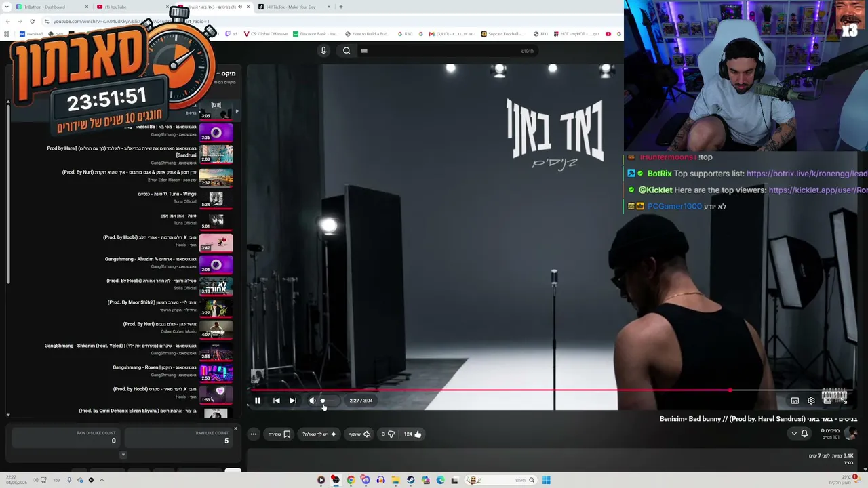The width and height of the screenshot is (868, 488).
Task: Pause the YouTube video
Action: tap(258, 401)
